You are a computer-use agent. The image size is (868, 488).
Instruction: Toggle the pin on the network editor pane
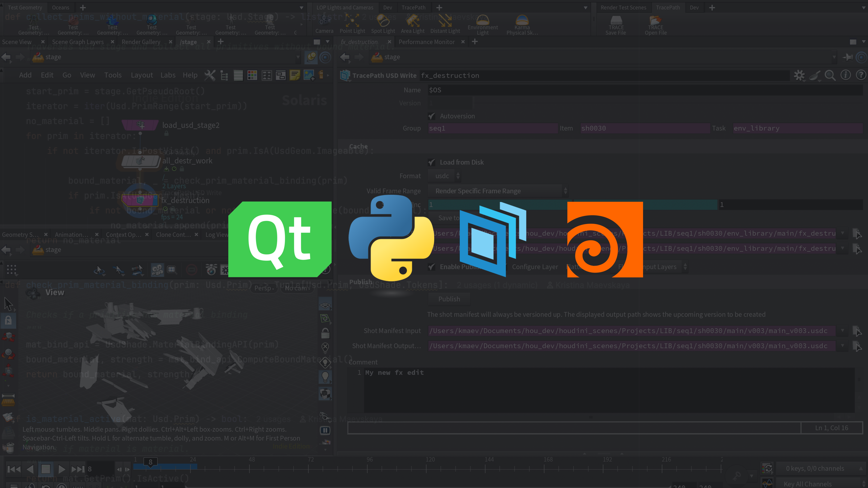[311, 57]
